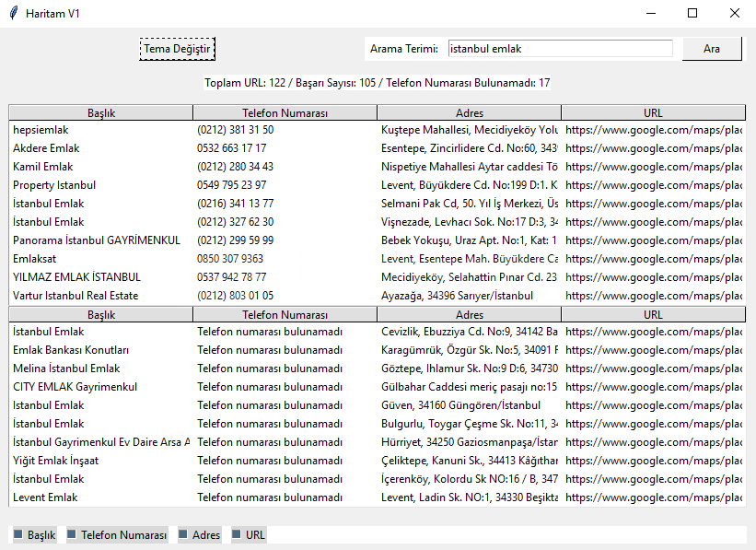Select the Akdere Emlak row
Viewport: 756px width, 550px height.
point(377,148)
